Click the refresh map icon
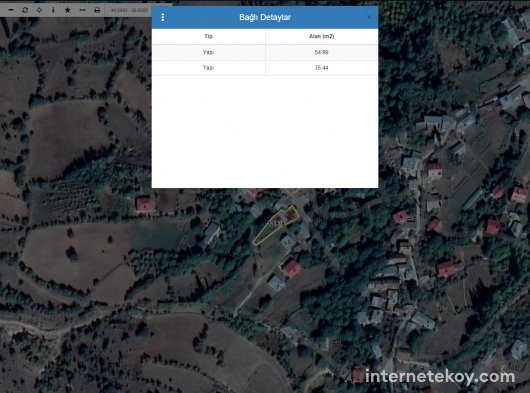The width and height of the screenshot is (530, 393). pos(25,10)
